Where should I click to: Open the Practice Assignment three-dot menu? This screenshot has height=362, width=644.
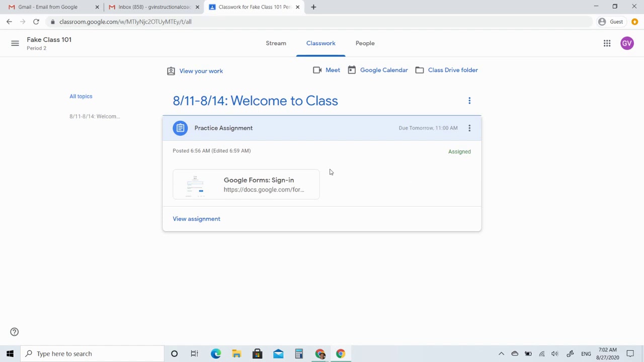point(469,128)
